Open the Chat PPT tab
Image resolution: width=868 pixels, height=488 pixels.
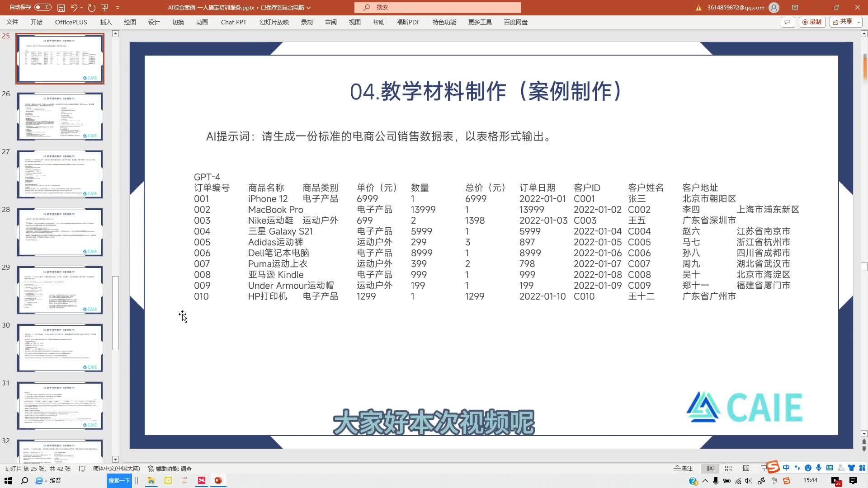click(x=234, y=22)
